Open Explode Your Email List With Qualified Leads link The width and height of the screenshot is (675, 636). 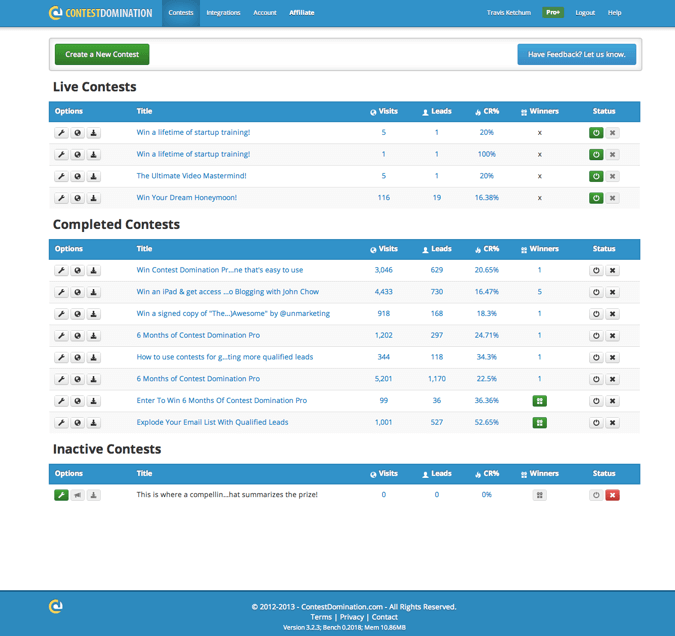212,422
